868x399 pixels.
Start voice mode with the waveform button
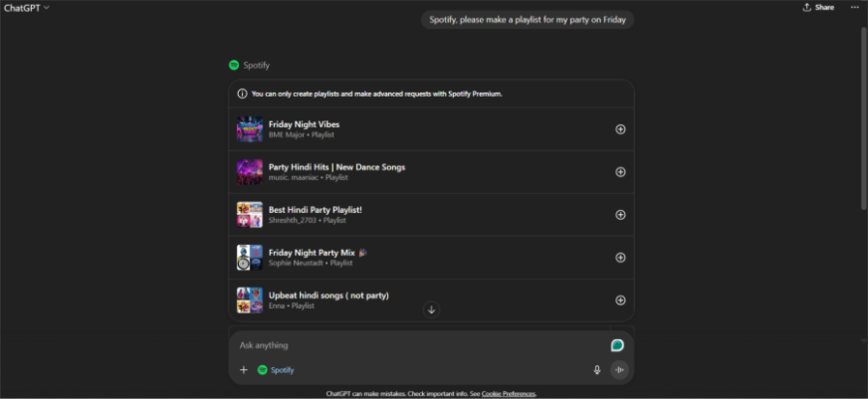[619, 370]
